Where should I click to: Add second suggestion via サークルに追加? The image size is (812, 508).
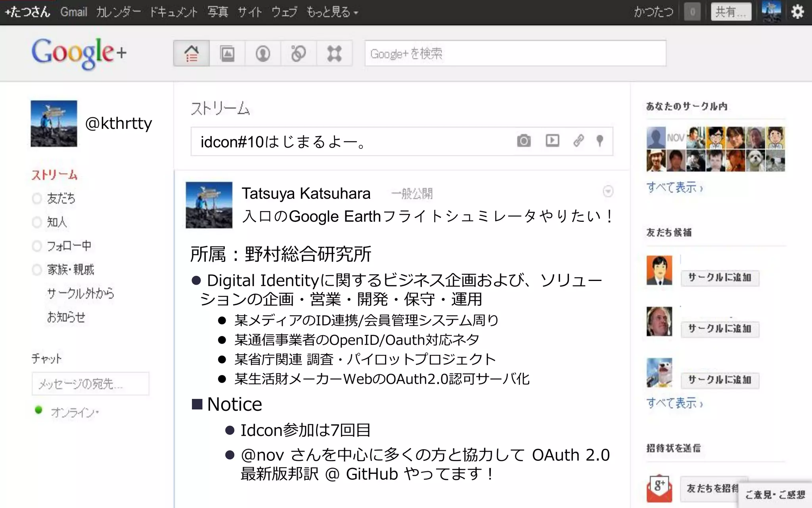coord(720,329)
